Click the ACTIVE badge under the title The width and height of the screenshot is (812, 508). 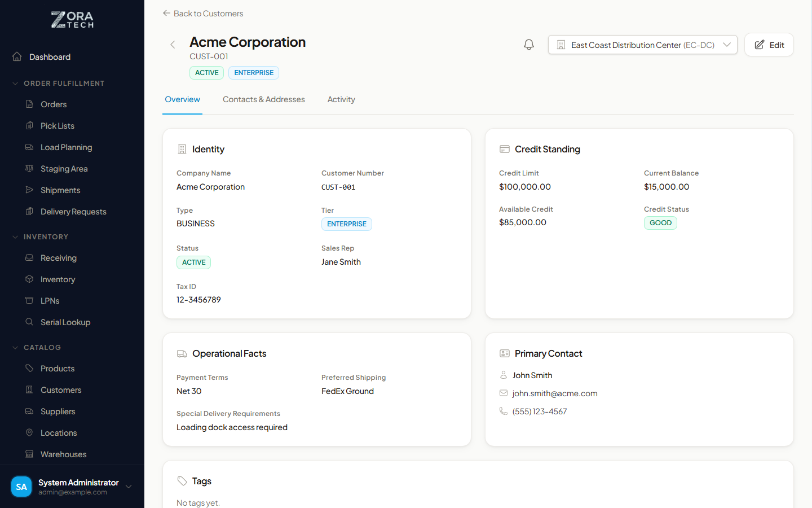(x=207, y=73)
